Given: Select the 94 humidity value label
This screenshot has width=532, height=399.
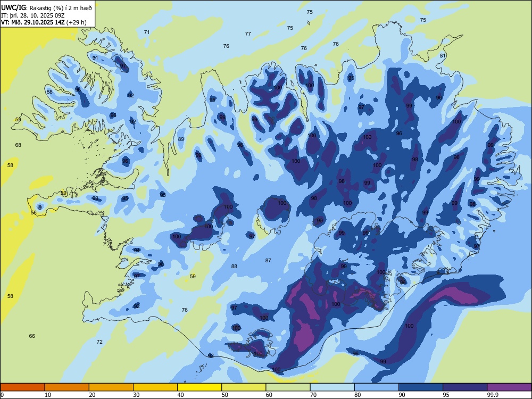Looking at the screenshot, I should [x=137, y=250].
